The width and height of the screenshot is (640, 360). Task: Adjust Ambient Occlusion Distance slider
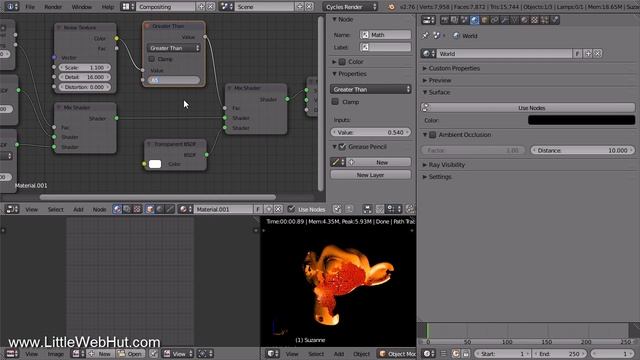pos(583,151)
